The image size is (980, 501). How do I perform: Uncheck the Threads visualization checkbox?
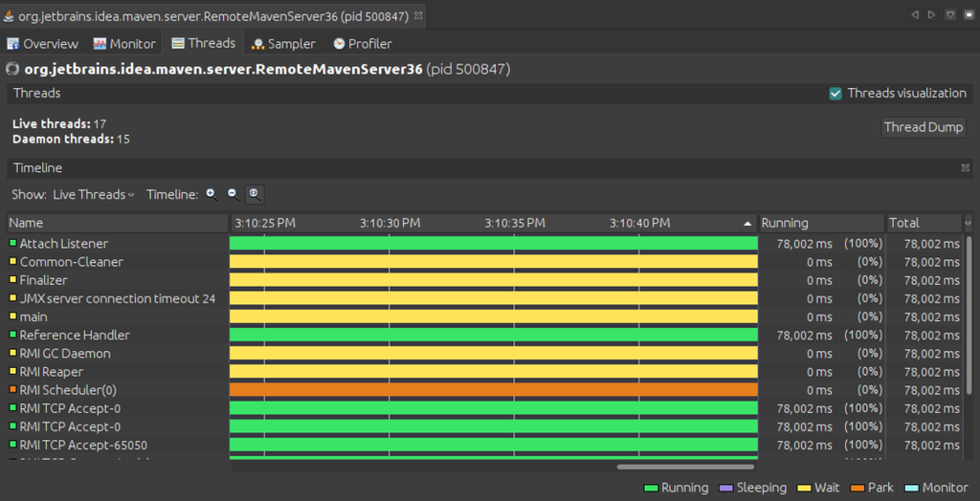[x=835, y=94]
